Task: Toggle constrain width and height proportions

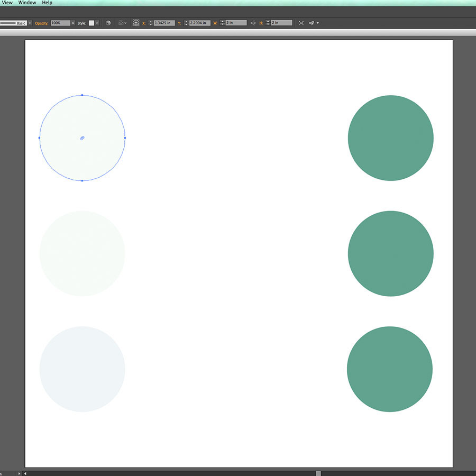Action: 253,23
